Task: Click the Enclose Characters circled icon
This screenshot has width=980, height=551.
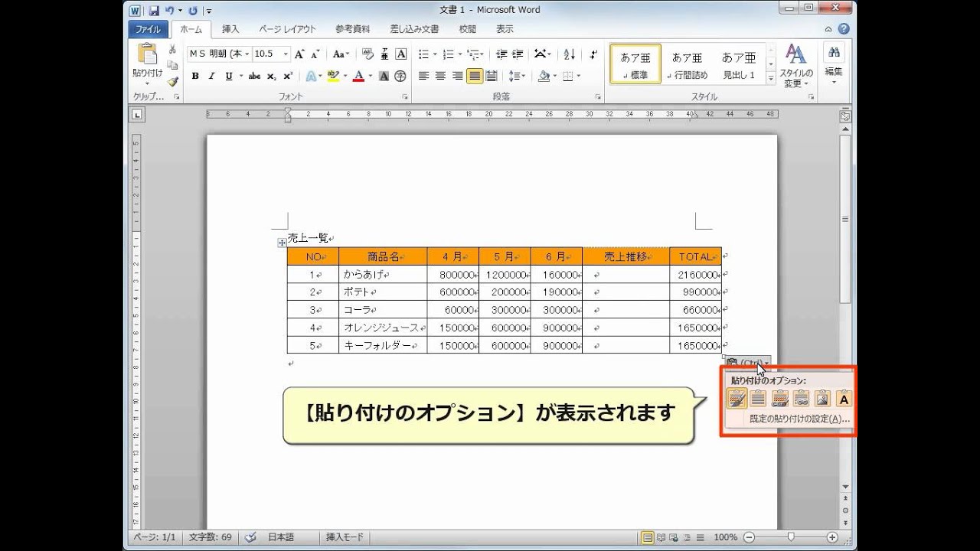Action: (x=400, y=76)
